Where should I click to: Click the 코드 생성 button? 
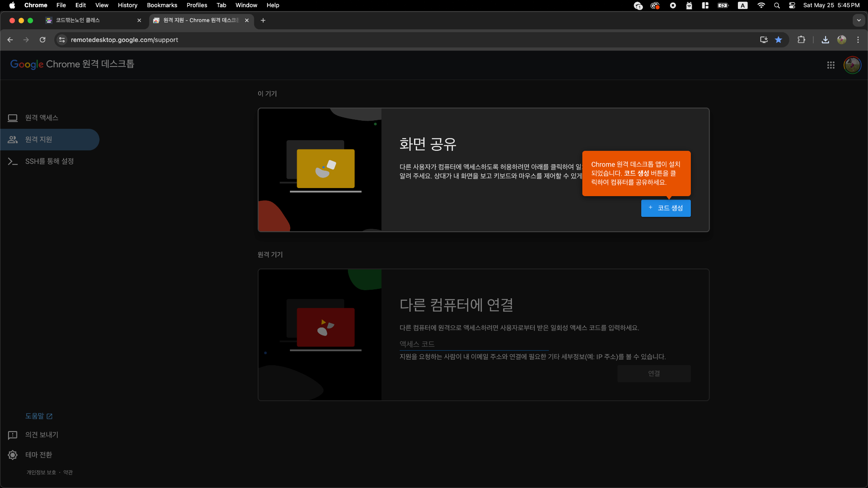(x=665, y=208)
